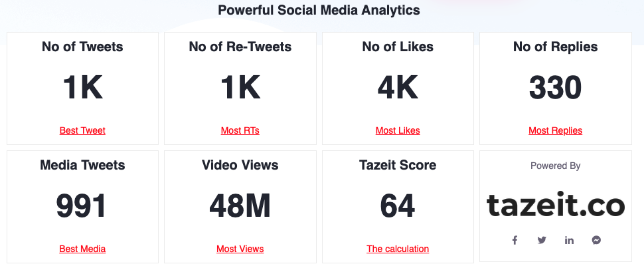Click the No of Re-Tweets card title
644x272 pixels.
click(240, 47)
